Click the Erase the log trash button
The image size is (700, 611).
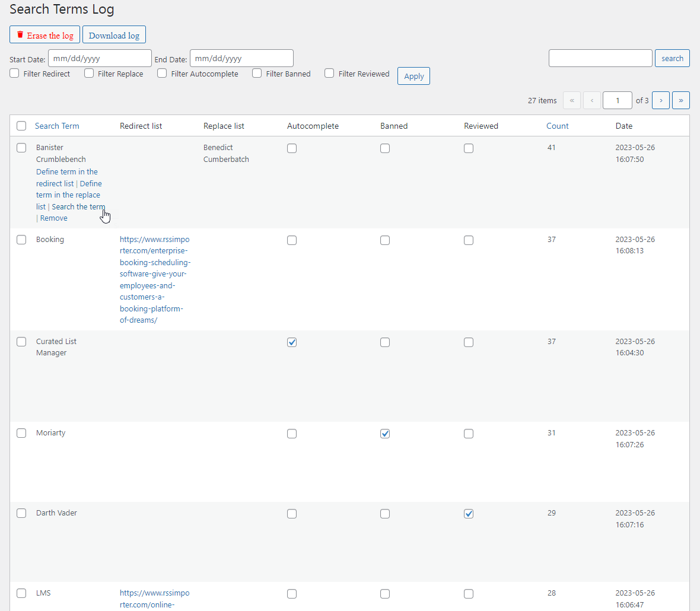(45, 35)
